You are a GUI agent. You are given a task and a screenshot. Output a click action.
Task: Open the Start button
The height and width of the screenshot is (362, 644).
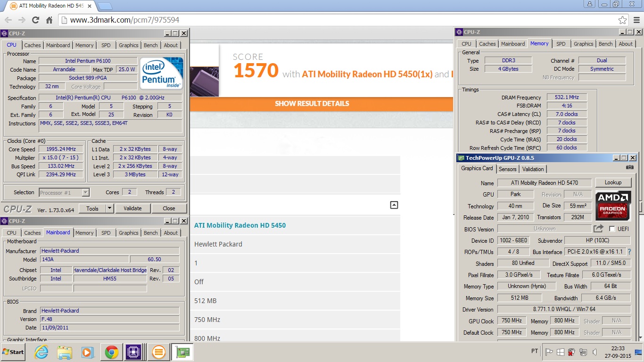coord(13,352)
